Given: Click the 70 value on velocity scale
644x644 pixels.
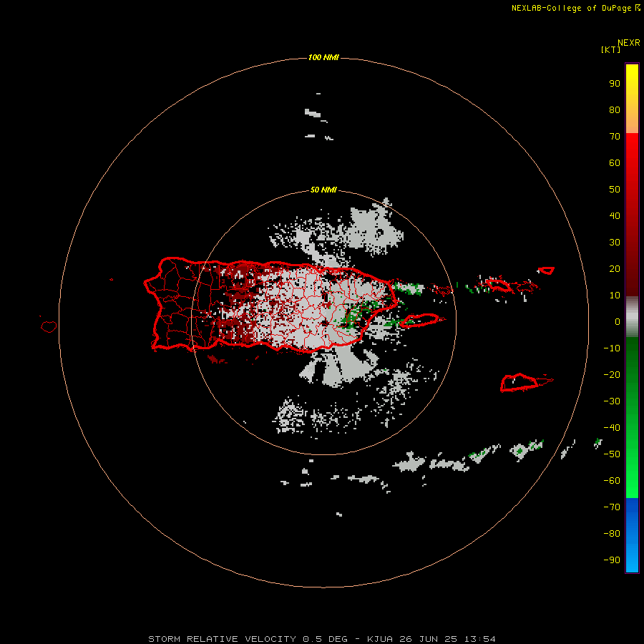Looking at the screenshot, I should click(x=615, y=137).
